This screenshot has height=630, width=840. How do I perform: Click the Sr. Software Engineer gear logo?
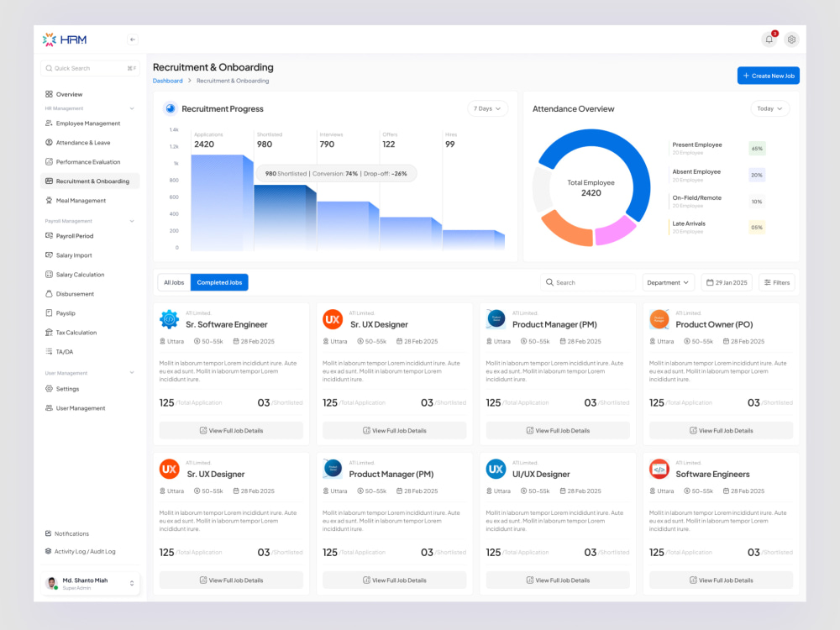click(x=170, y=319)
